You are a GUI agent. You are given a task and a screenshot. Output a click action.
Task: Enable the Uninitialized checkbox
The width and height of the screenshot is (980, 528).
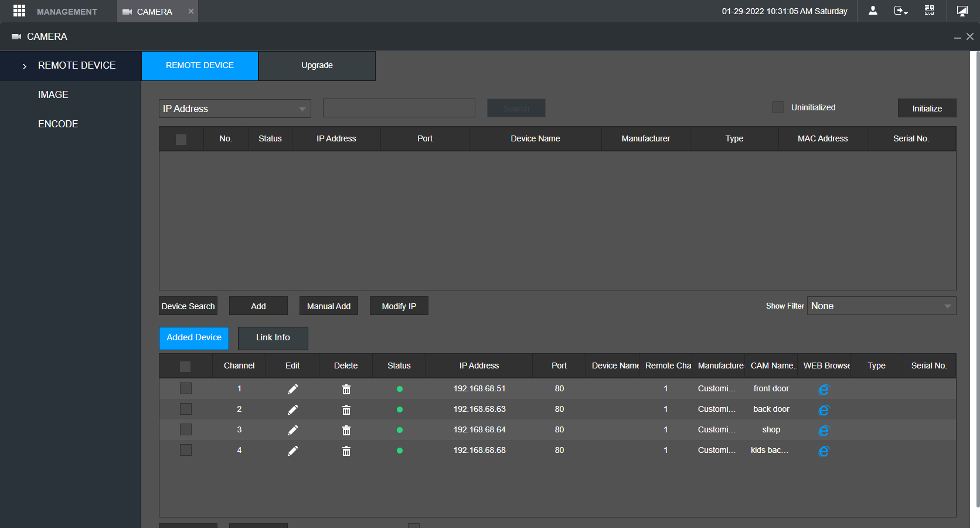[x=778, y=107]
